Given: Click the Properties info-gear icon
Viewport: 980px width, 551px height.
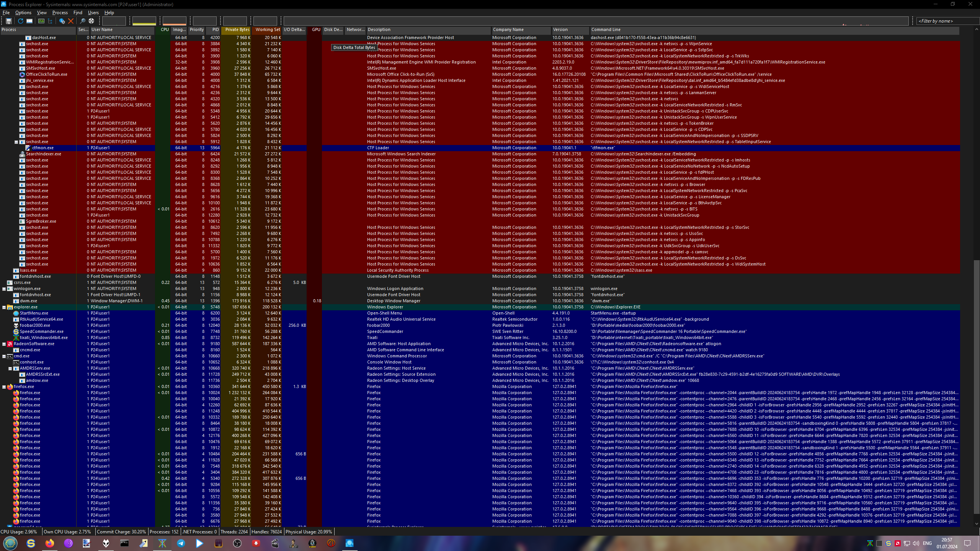Looking at the screenshot, I should (x=62, y=21).
